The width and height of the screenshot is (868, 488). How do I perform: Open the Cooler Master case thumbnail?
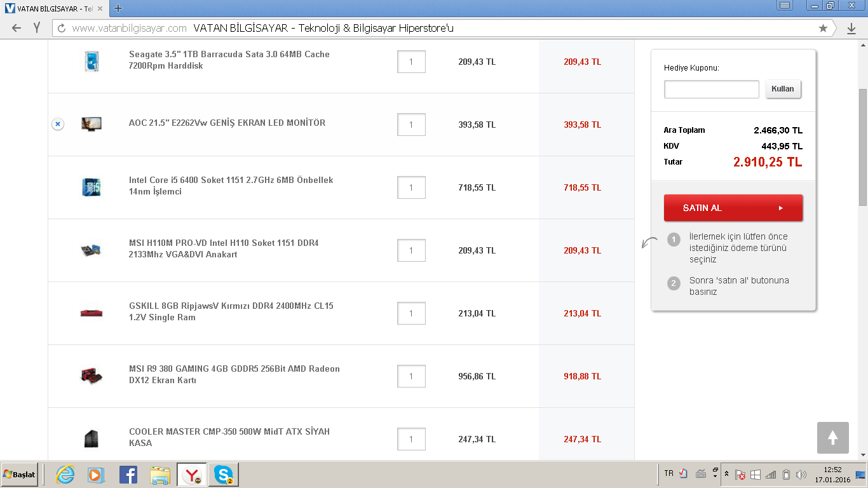tap(92, 439)
